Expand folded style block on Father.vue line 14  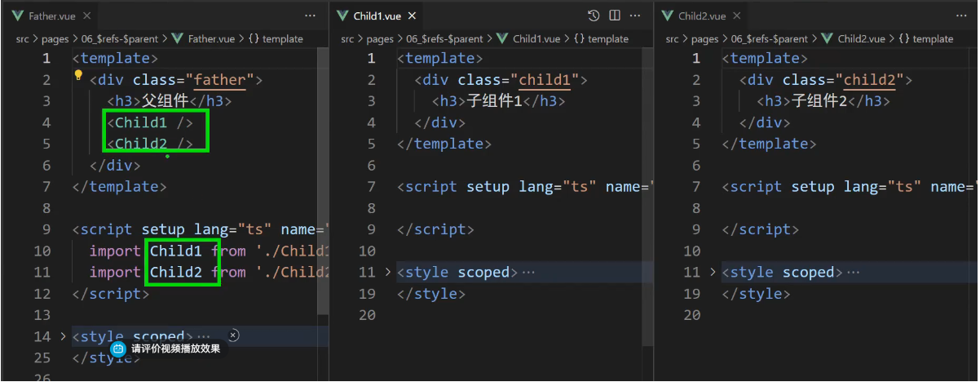click(63, 336)
